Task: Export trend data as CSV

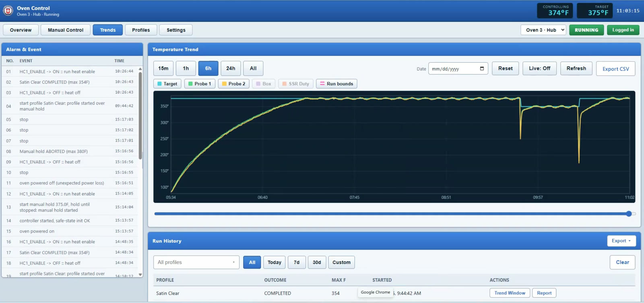Action: (615, 69)
